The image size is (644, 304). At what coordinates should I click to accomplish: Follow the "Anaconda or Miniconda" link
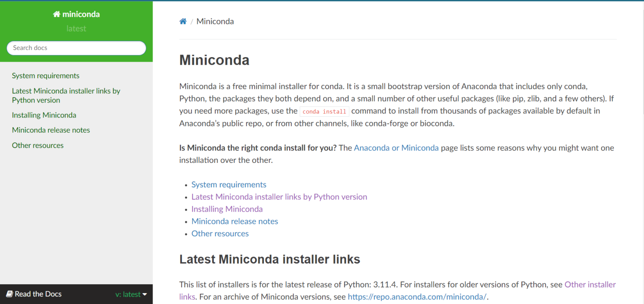click(396, 148)
